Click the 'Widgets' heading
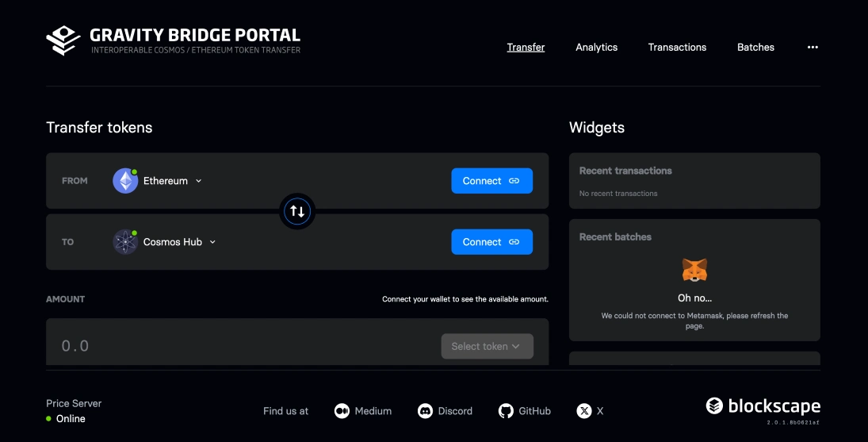The height and width of the screenshot is (442, 868). tap(596, 128)
